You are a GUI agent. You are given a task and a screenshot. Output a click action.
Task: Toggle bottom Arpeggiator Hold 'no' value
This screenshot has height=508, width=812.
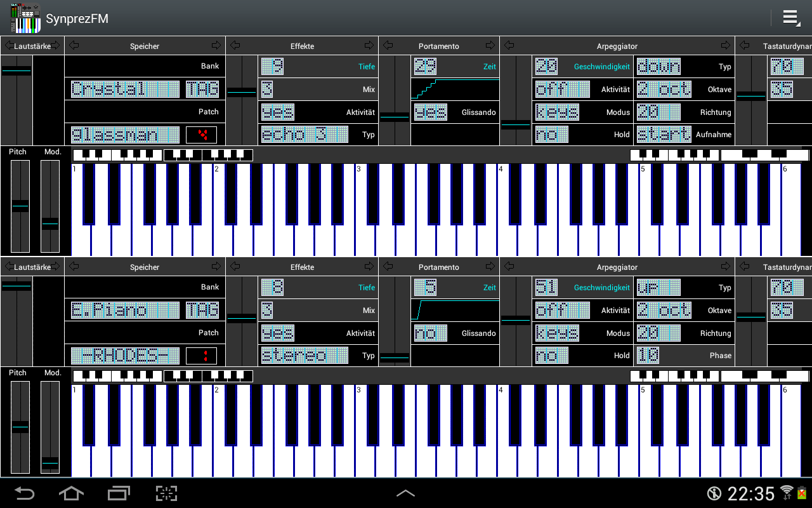point(551,355)
